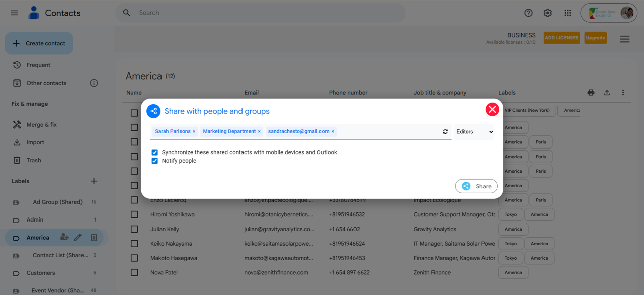Uncheck synchronize with mobile devices and Outlook

click(155, 152)
